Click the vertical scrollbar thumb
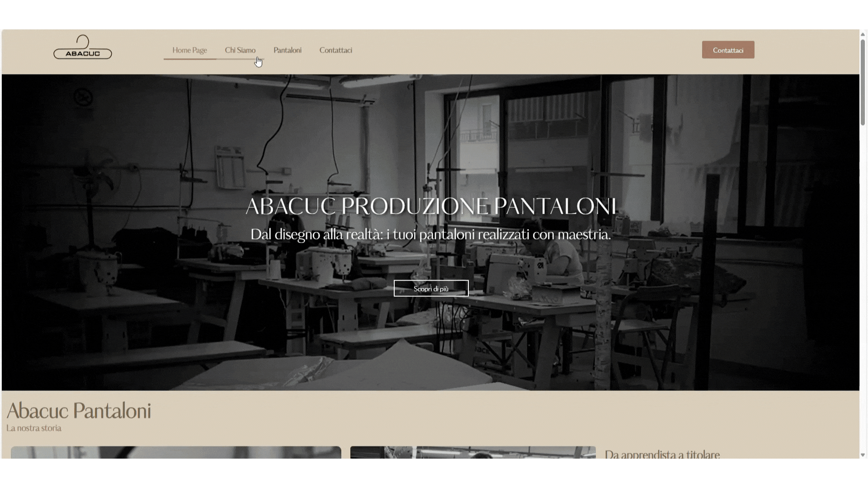This screenshot has width=868, height=488. coord(863,82)
